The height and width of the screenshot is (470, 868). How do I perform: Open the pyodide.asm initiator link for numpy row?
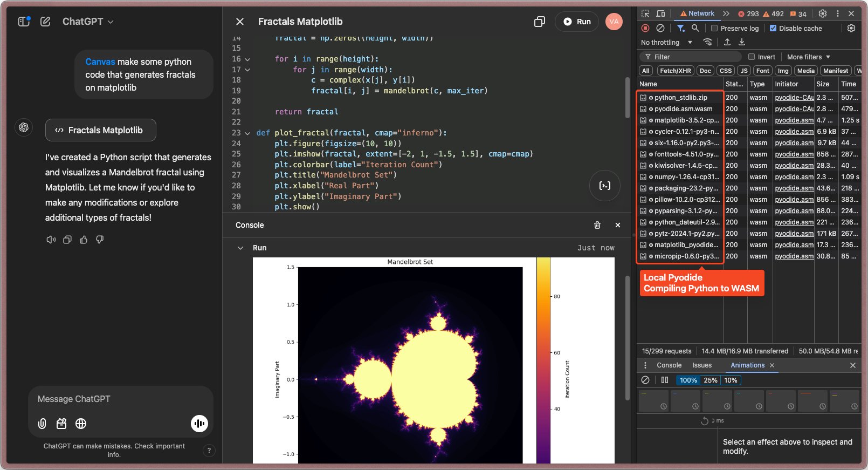click(794, 177)
